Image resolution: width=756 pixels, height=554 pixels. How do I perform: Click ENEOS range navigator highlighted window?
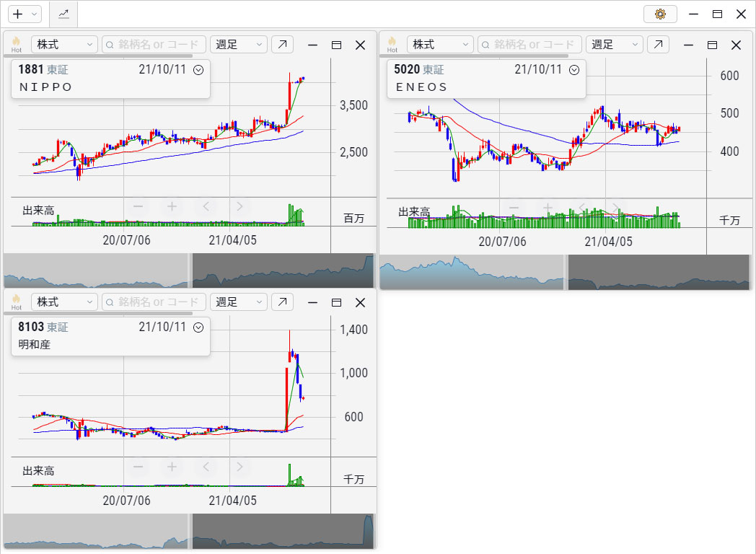tap(659, 273)
